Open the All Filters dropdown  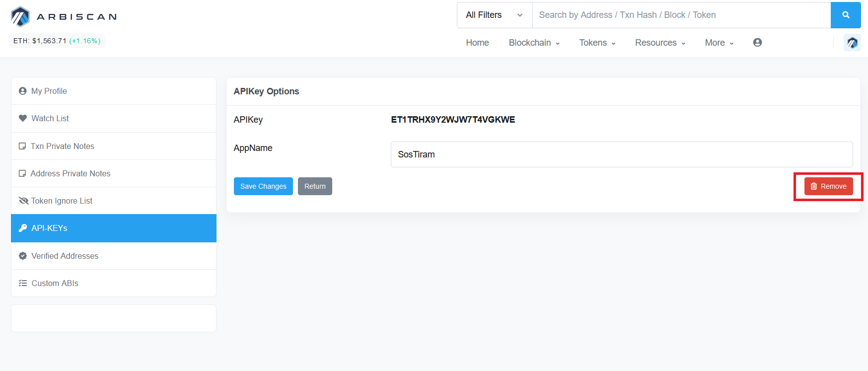tap(495, 15)
